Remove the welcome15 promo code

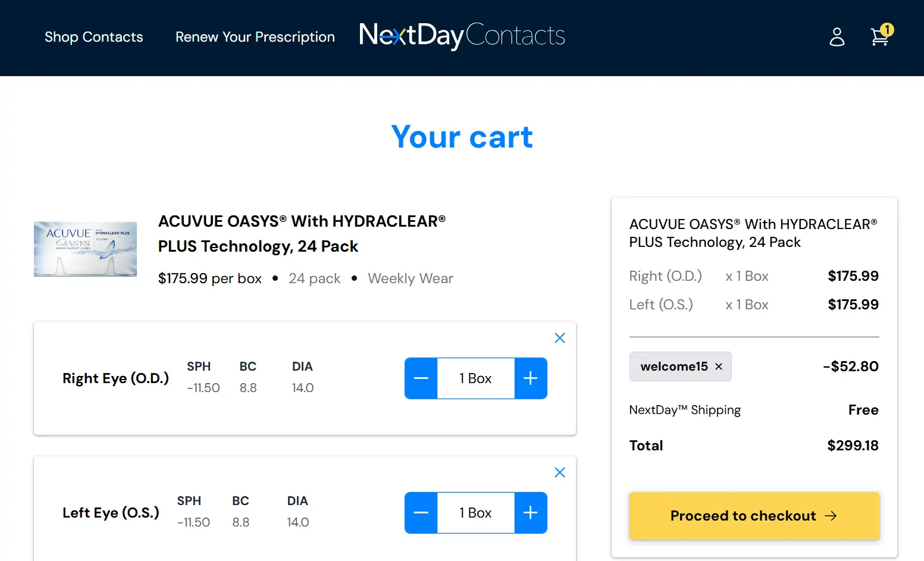pyautogui.click(x=719, y=366)
